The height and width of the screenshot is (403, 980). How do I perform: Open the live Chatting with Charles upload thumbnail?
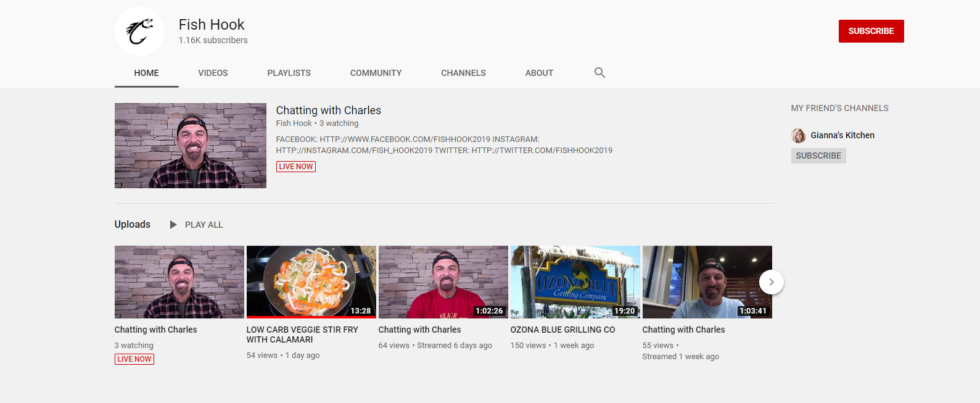(179, 282)
